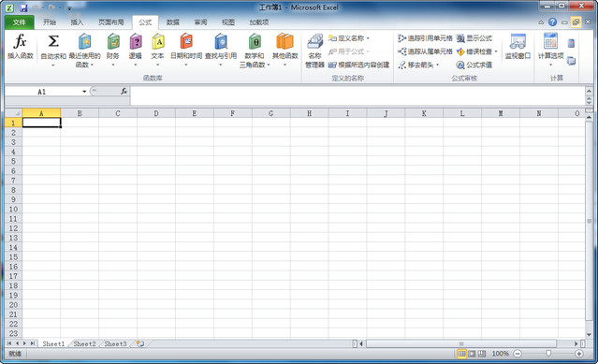Switch to the Home (开始) tab
The width and height of the screenshot is (598, 364).
(50, 22)
